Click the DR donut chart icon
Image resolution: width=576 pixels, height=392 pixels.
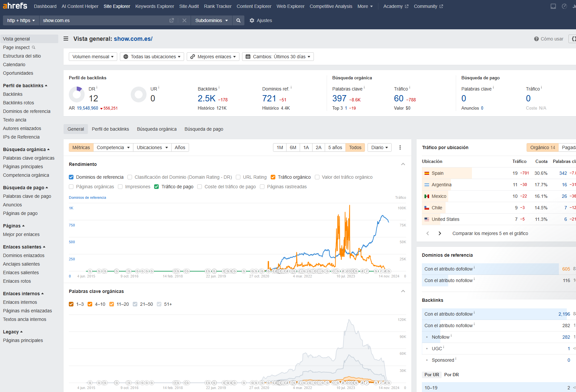(77, 94)
